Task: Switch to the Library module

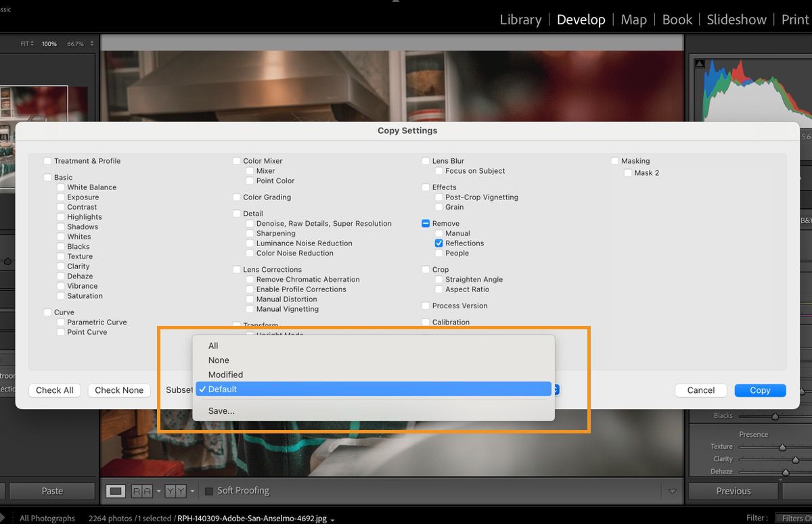Action: pyautogui.click(x=520, y=20)
